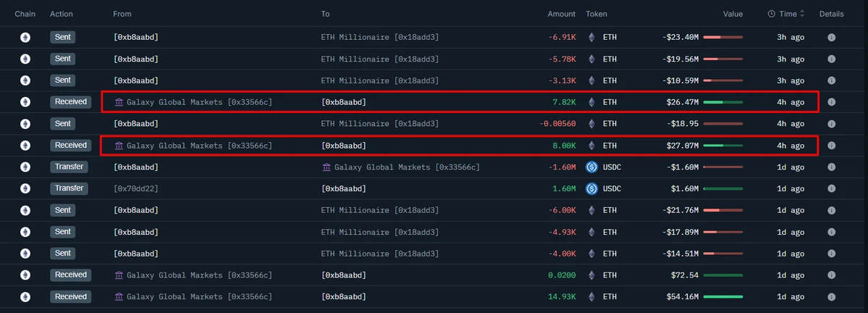868x313 pixels.
Task: Click the value bar beside $54.16M
Action: [x=722, y=297]
